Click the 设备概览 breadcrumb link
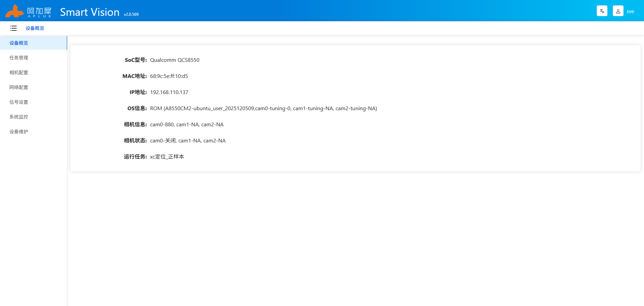Viewport: 644px width, 306px height. (35, 28)
